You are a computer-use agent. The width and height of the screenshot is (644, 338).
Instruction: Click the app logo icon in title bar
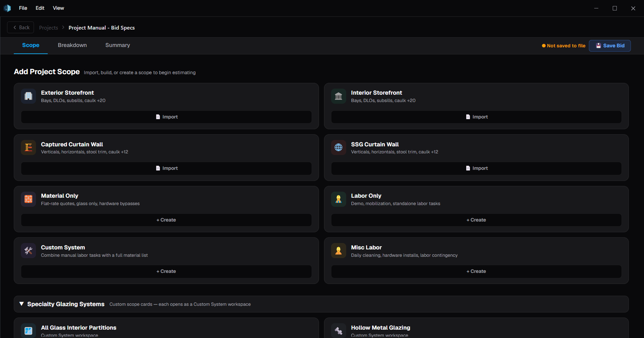coord(7,8)
